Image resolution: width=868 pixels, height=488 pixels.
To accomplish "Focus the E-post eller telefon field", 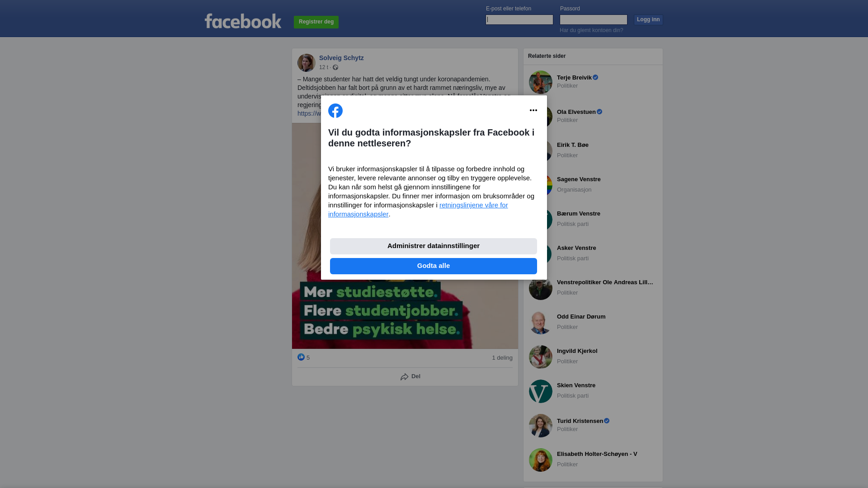I will click(519, 19).
